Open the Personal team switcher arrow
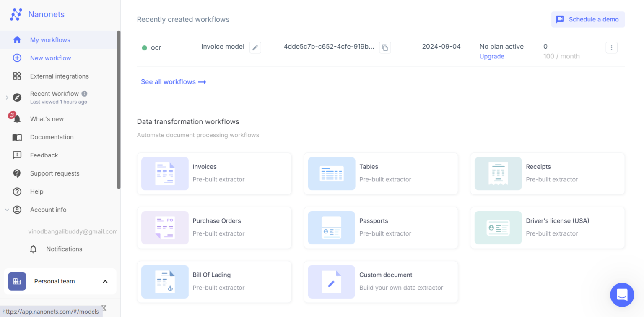 pyautogui.click(x=105, y=281)
